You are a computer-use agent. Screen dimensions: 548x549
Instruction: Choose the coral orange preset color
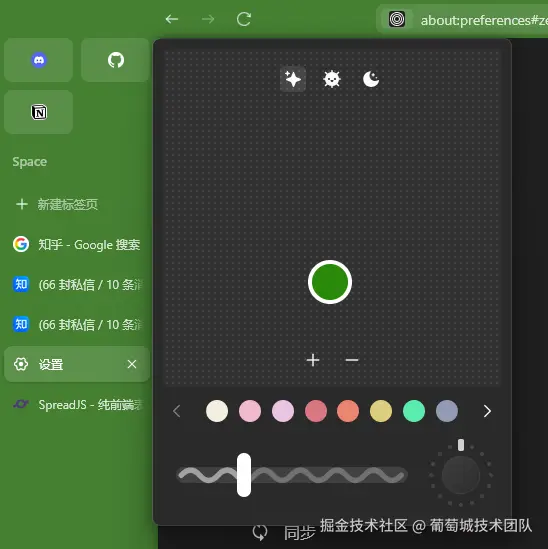pyautogui.click(x=348, y=411)
